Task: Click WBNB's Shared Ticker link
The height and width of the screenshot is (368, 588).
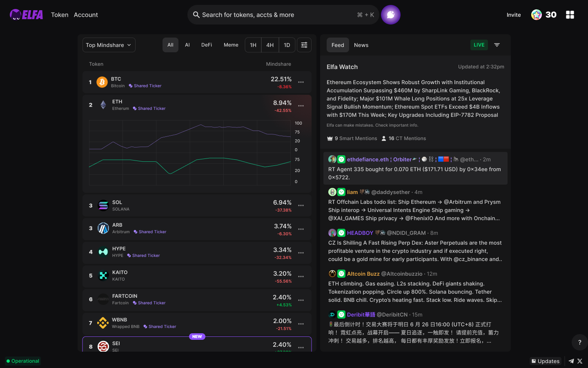Action: coord(160,326)
